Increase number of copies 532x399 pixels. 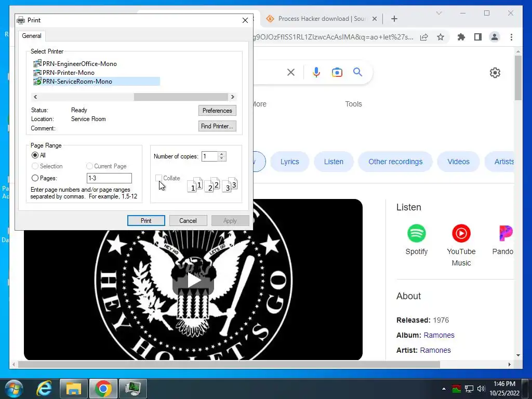[x=221, y=154]
